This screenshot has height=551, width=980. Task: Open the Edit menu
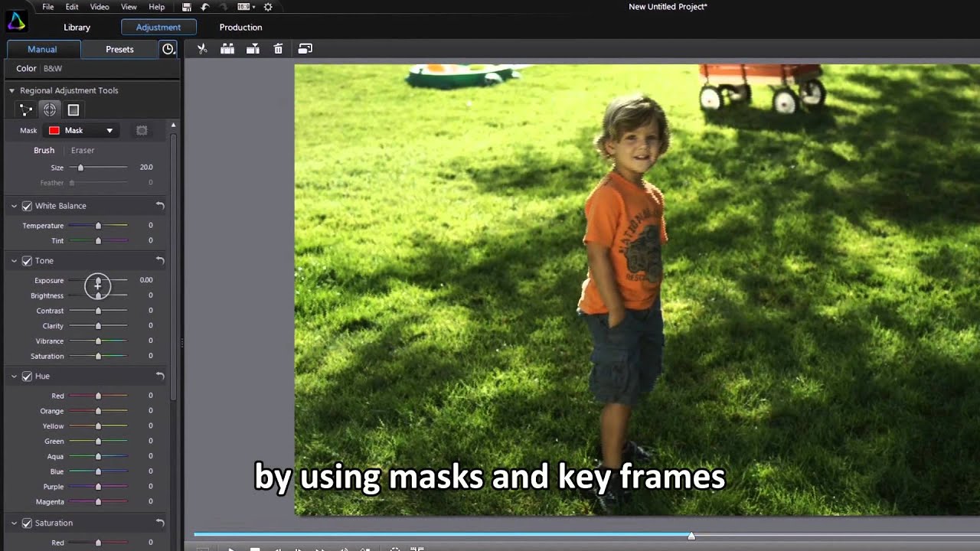72,7
